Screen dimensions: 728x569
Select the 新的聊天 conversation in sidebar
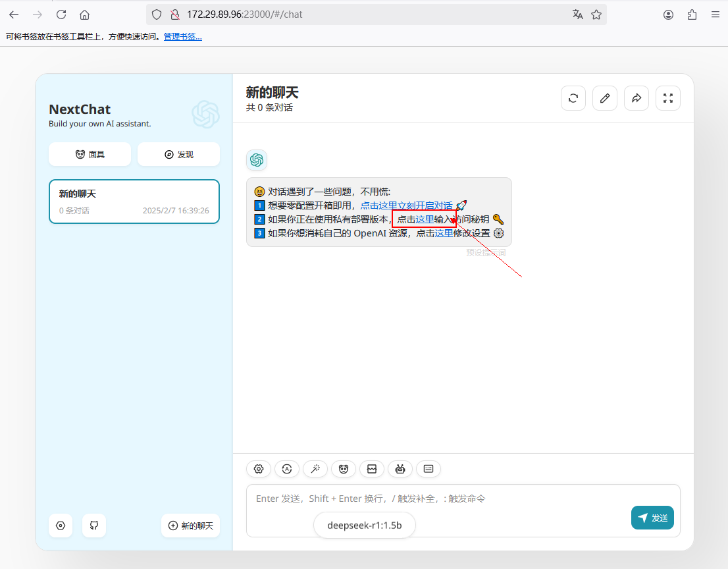point(134,202)
